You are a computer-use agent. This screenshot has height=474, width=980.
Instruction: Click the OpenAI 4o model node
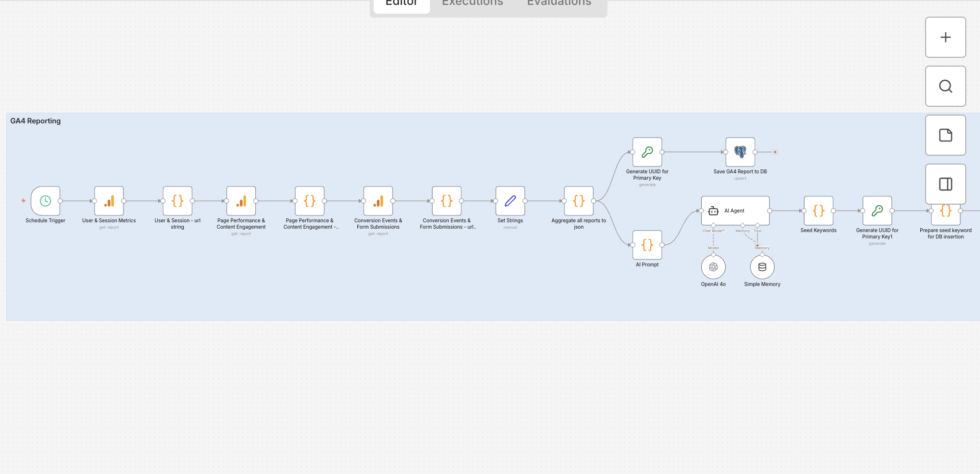(713, 267)
